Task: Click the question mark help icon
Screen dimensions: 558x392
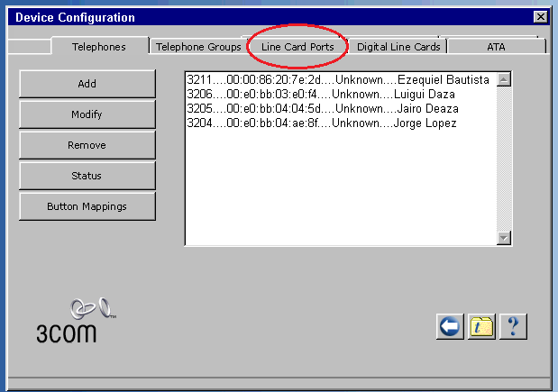Action: (x=512, y=326)
